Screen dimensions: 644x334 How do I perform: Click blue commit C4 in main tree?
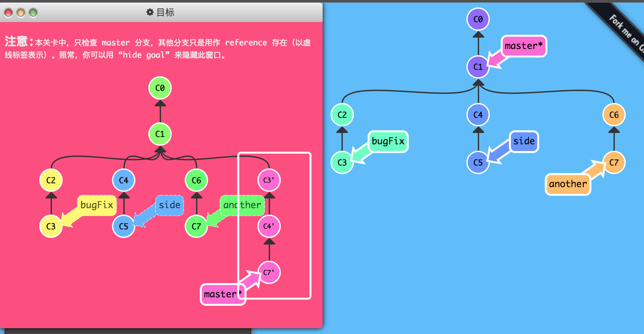pyautogui.click(x=478, y=115)
